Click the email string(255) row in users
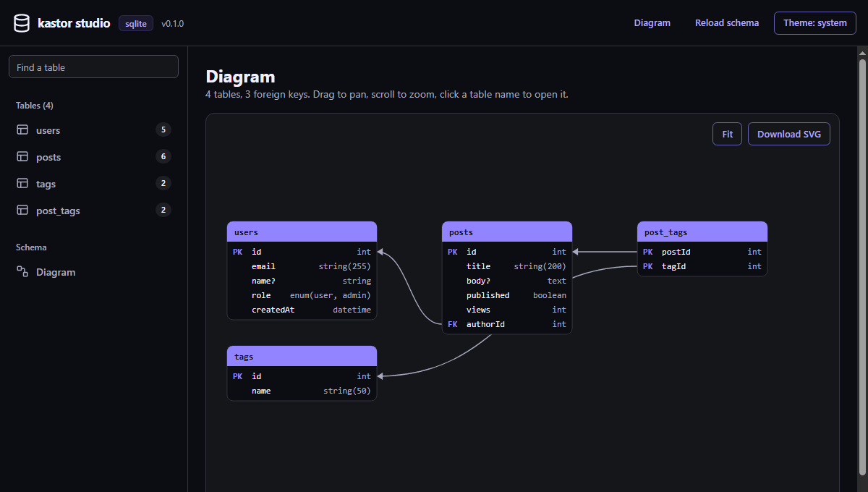868x492 pixels. point(302,266)
